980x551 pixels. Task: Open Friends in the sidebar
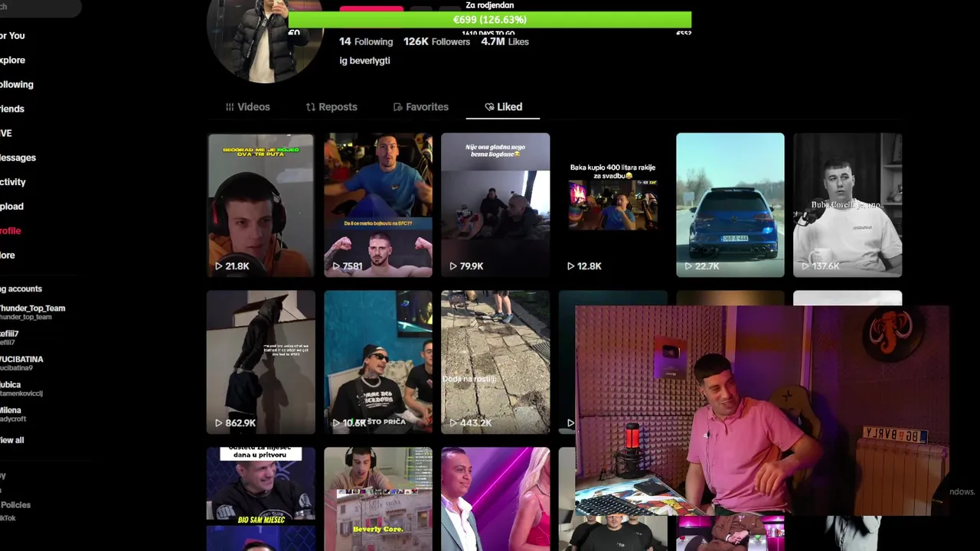click(x=12, y=109)
